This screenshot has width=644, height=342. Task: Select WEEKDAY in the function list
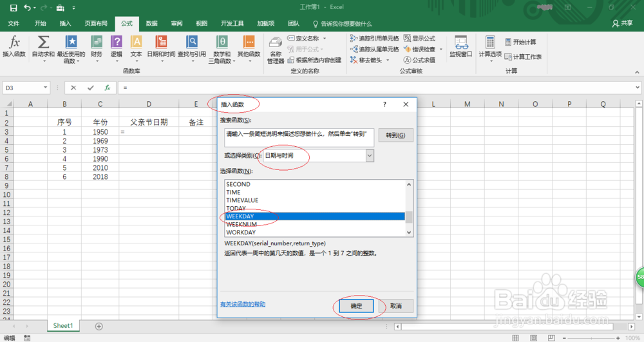[x=315, y=216]
